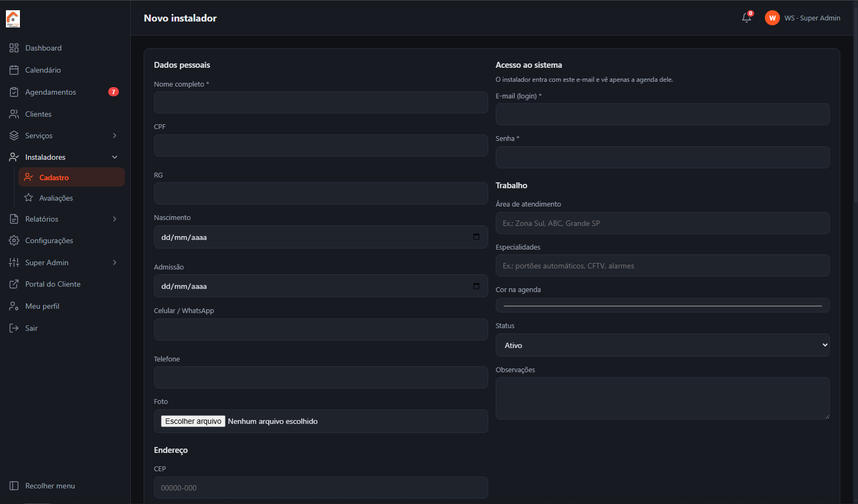Open the WS · Super Admin profile label
This screenshot has width=858, height=504.
point(812,18)
